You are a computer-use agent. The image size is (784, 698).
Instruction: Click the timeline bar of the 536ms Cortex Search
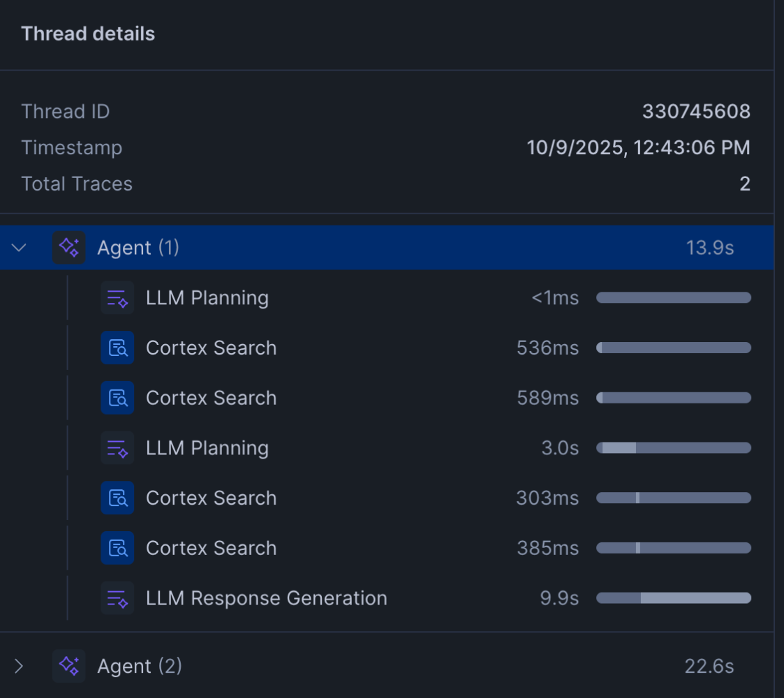coord(673,348)
